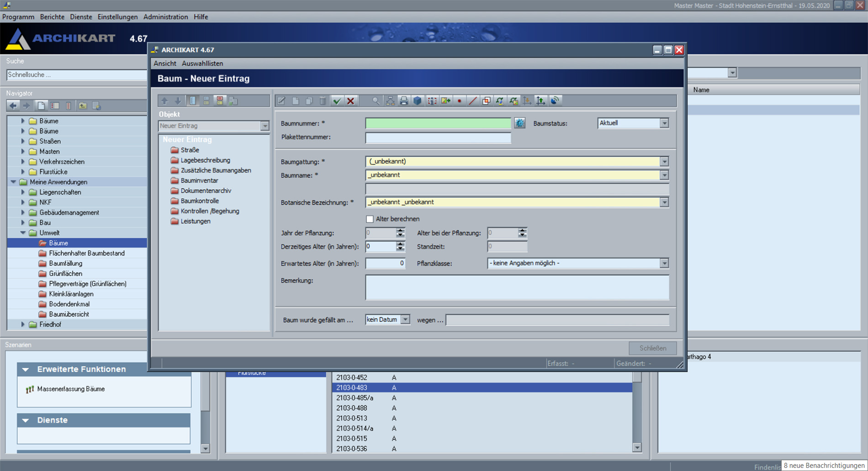
Task: Select Lagebeschreibung in the entry tree
Action: coord(205,160)
